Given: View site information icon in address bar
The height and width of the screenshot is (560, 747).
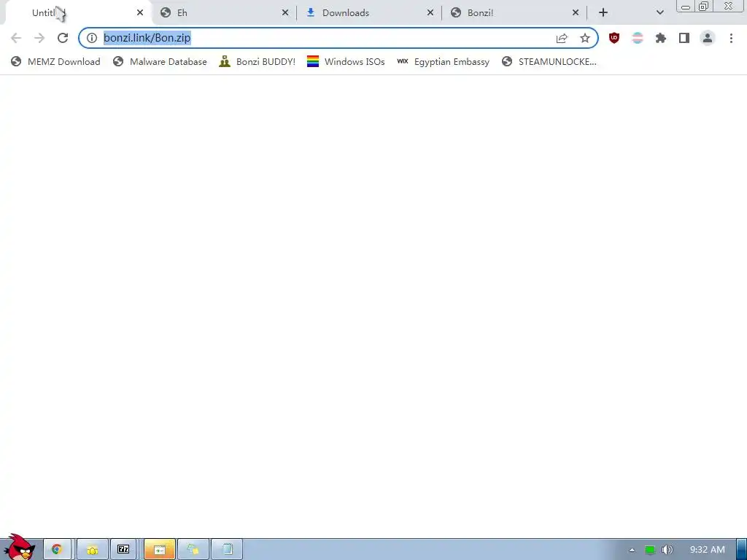Looking at the screenshot, I should tap(92, 38).
